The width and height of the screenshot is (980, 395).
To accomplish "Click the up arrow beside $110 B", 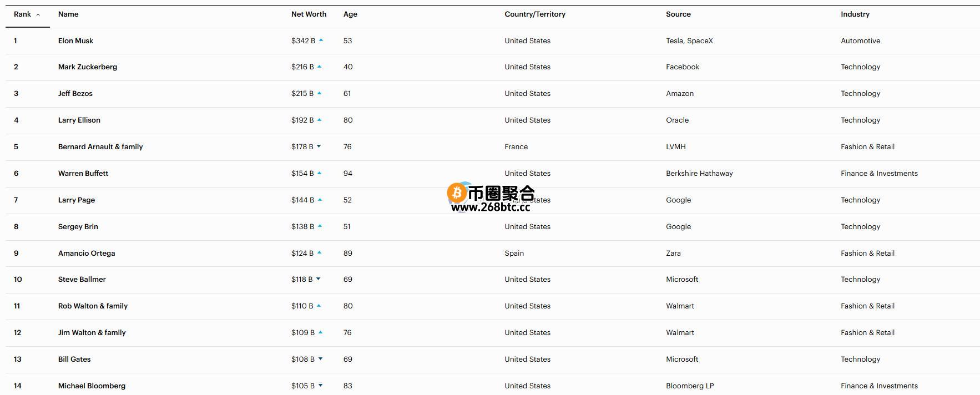I will [x=319, y=306].
